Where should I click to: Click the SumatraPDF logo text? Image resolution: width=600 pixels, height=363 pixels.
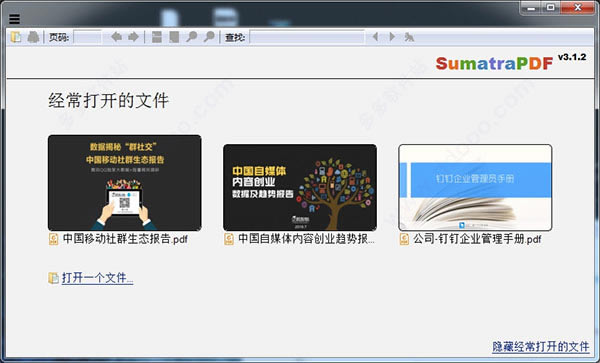click(494, 63)
